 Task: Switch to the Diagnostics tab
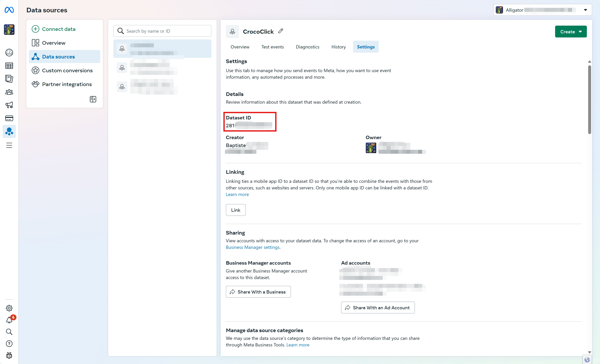pos(307,47)
